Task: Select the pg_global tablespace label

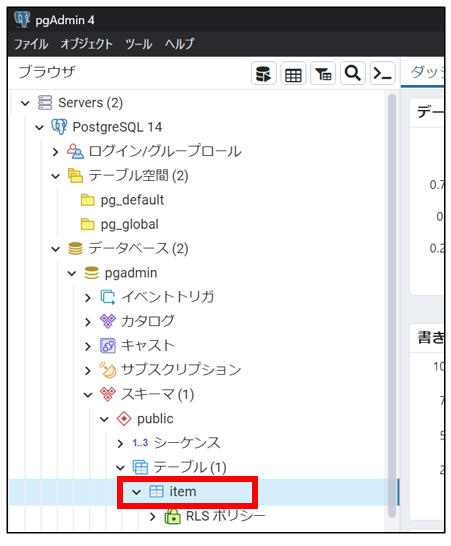Action: tap(130, 224)
